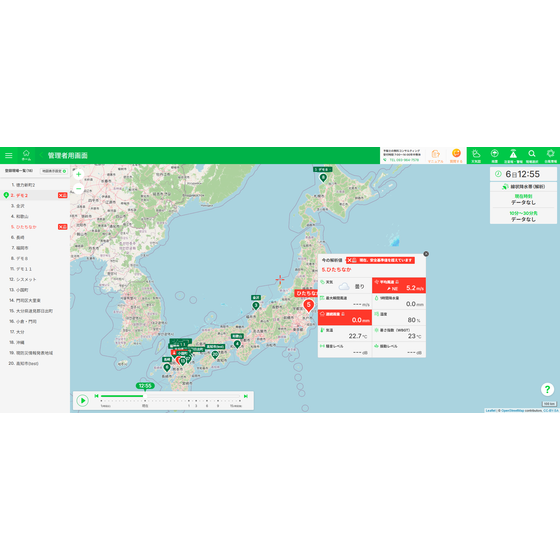Open the hamburger menu in the header

coord(9,155)
